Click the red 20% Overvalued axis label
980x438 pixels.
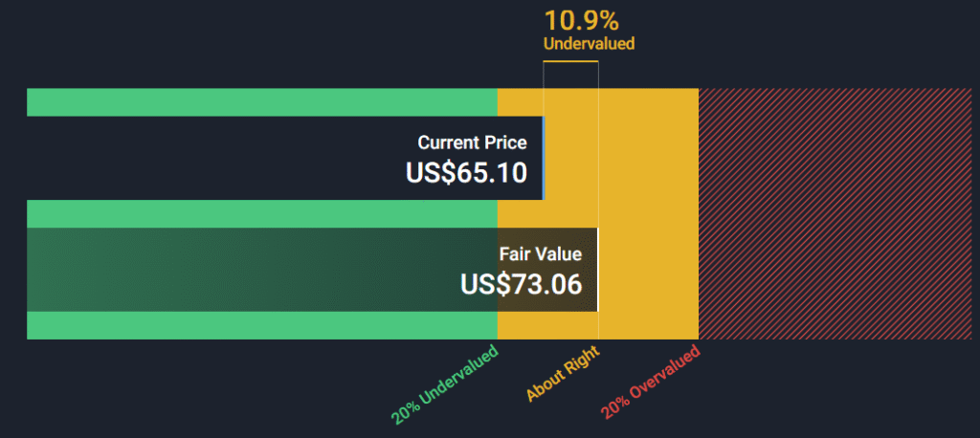(x=651, y=383)
